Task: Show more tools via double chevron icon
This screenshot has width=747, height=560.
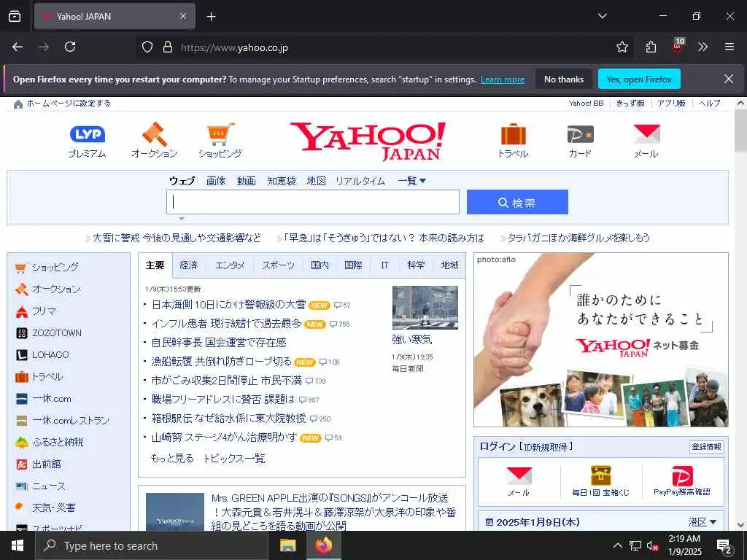Action: (703, 47)
